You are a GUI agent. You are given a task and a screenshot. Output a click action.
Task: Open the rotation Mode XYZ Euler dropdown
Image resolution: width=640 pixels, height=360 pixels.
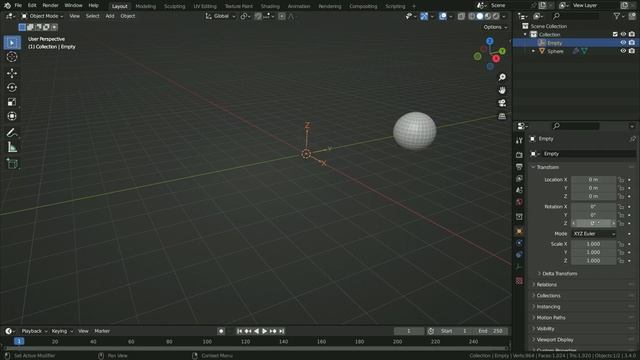[x=593, y=233]
